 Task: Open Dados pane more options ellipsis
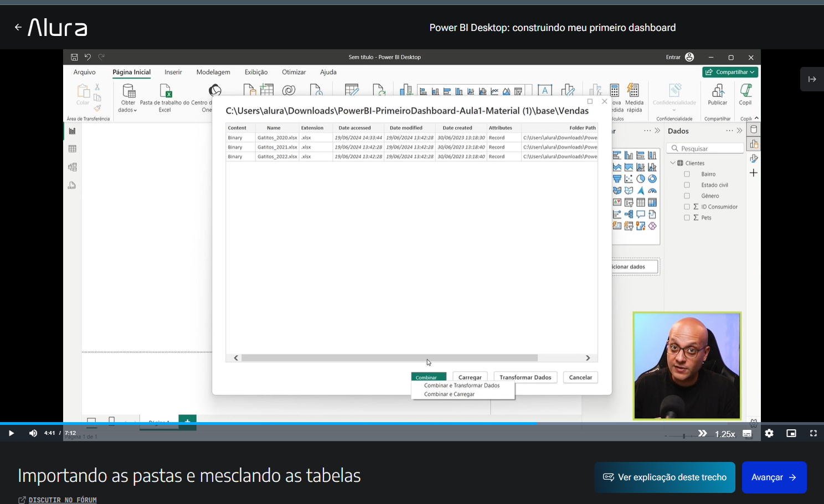coord(729,131)
